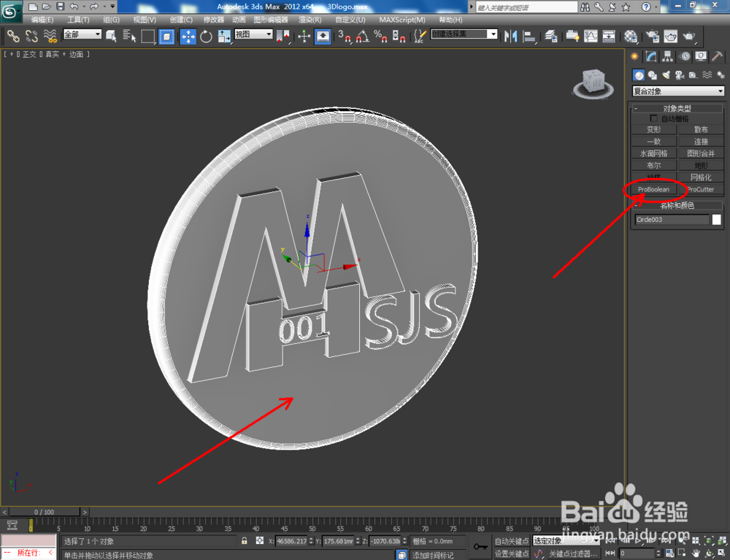The width and height of the screenshot is (730, 560).
Task: Open the Utilities hammer panel
Action: click(717, 57)
